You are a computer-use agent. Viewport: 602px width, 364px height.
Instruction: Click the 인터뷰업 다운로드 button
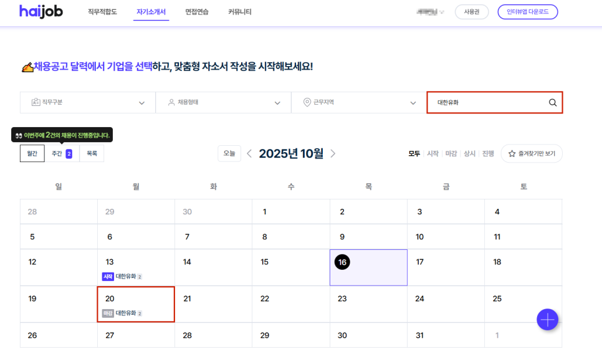click(527, 12)
